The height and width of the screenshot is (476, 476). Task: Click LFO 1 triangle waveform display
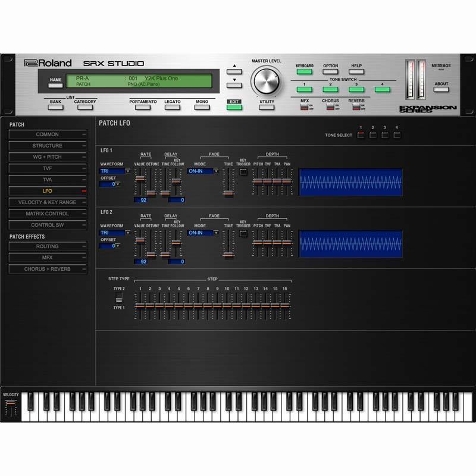(x=350, y=182)
